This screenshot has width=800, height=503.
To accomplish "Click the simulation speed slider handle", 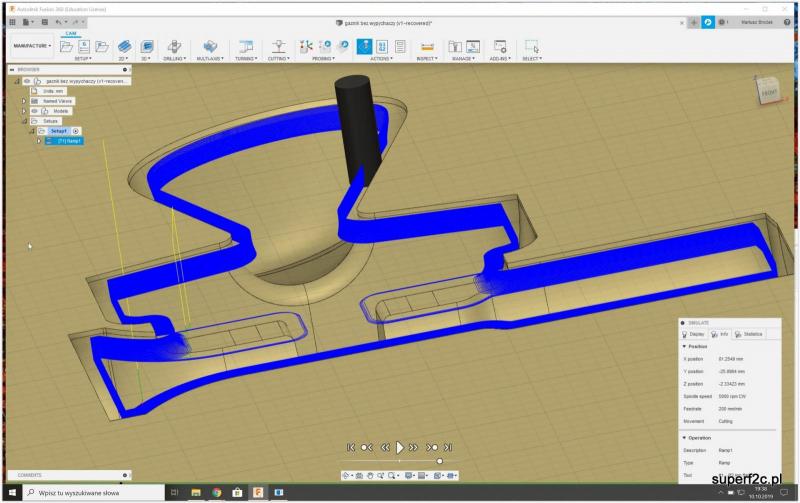I will [438, 460].
